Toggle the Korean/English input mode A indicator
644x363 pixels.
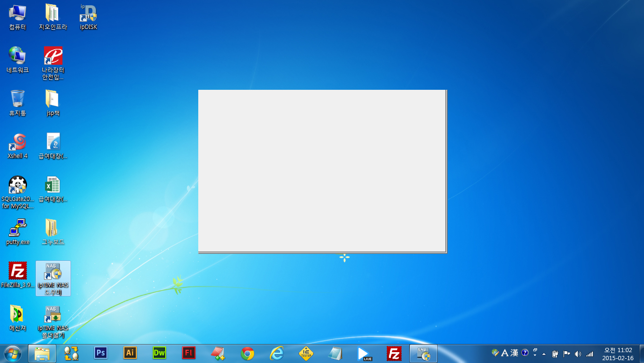click(504, 353)
